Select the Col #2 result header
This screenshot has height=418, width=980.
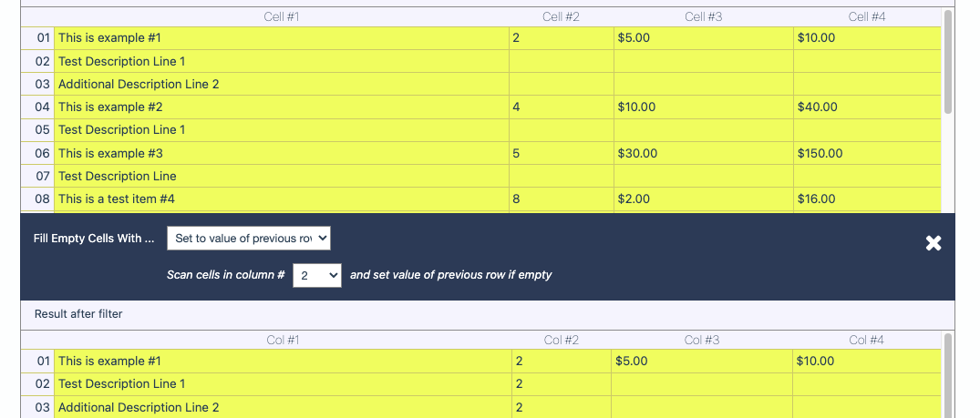tap(562, 340)
